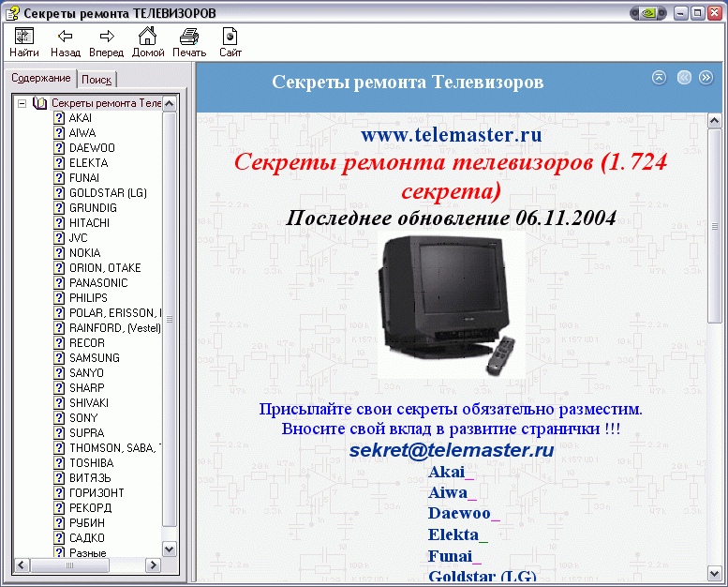Open the Домой home page icon
Screen dimensions: 728x587
tap(148, 42)
